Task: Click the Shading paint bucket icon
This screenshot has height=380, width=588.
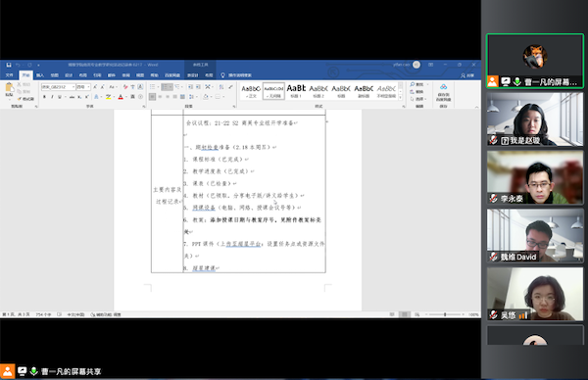Action: [x=205, y=97]
